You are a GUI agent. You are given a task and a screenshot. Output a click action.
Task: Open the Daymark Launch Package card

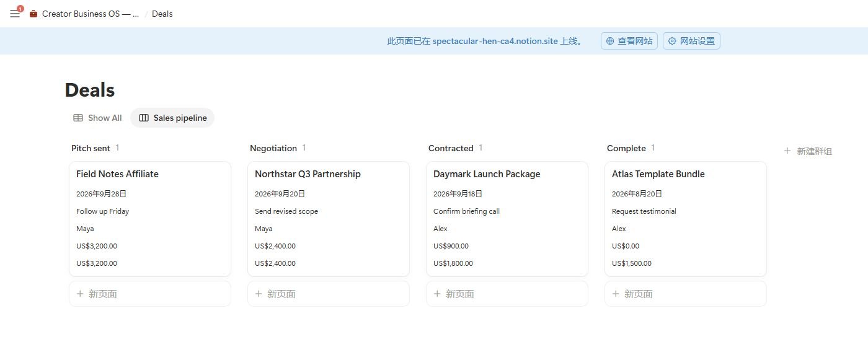(x=507, y=219)
